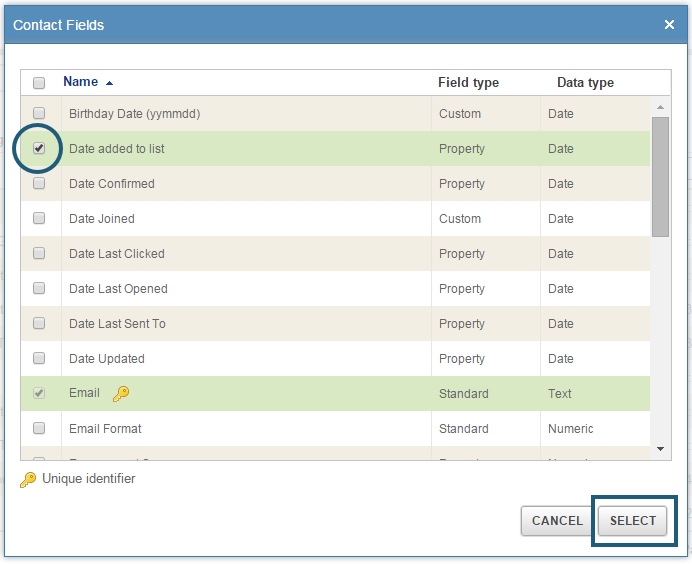Image resolution: width=692 pixels, height=564 pixels.
Task: Click the Unique identifier key legend icon
Action: click(28, 479)
